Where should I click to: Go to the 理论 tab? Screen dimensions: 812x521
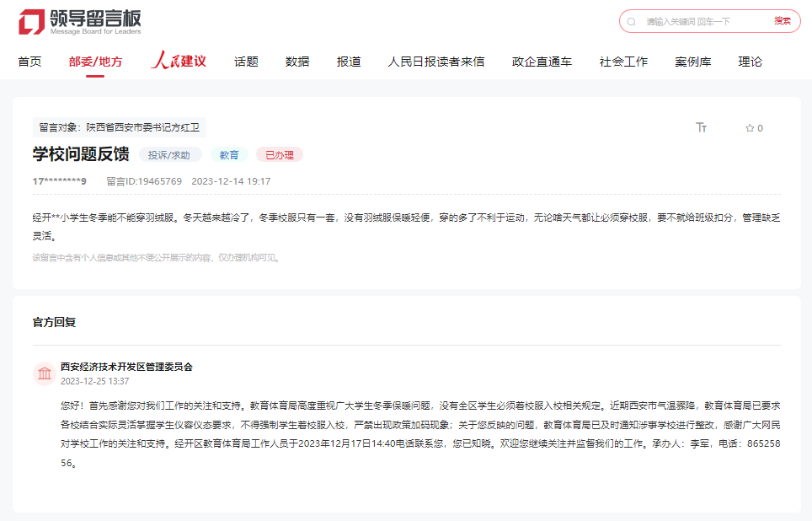pyautogui.click(x=749, y=62)
